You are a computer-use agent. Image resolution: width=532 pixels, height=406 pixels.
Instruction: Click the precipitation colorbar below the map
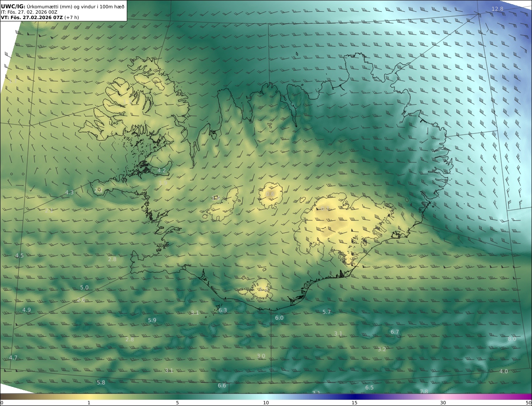point(266,396)
